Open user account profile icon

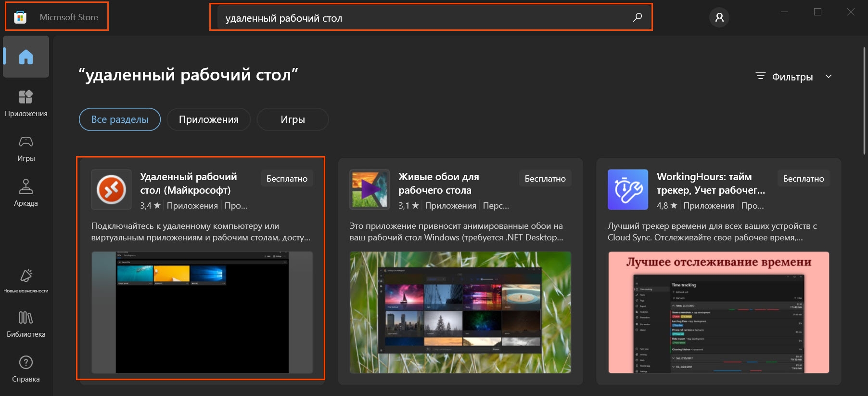click(x=719, y=18)
